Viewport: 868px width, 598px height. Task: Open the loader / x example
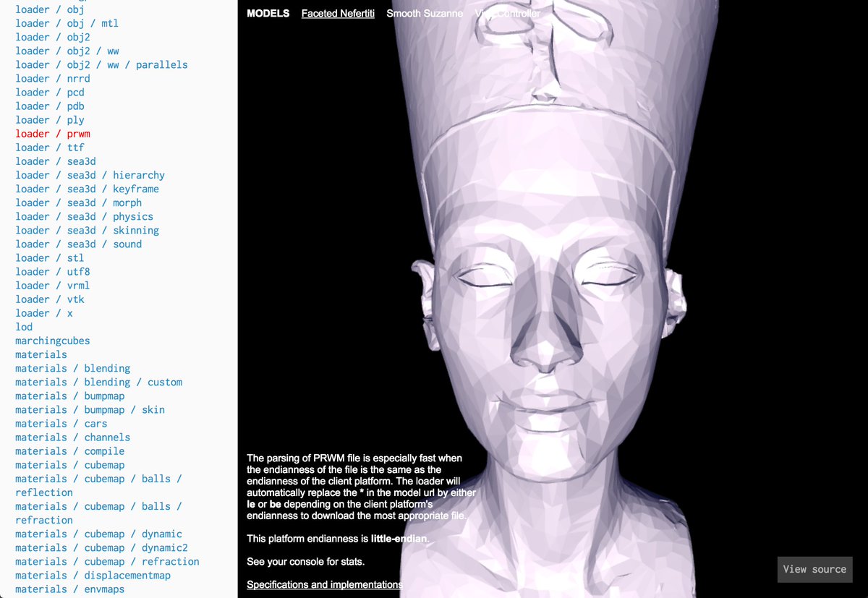(x=44, y=313)
